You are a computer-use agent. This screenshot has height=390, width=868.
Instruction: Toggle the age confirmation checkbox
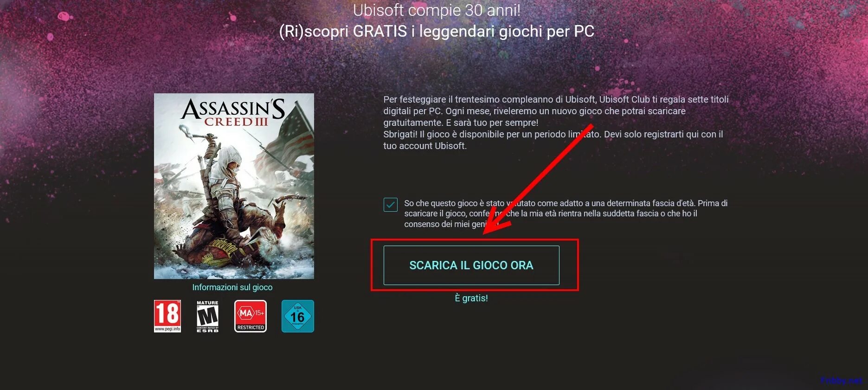(391, 205)
